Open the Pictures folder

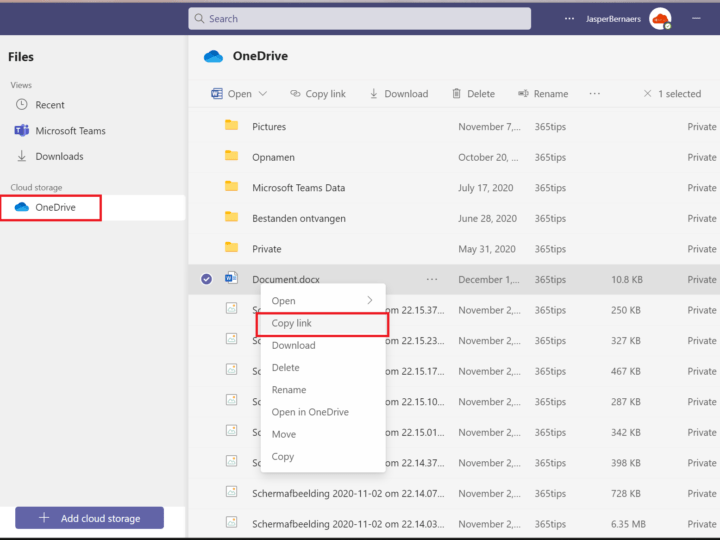(269, 127)
